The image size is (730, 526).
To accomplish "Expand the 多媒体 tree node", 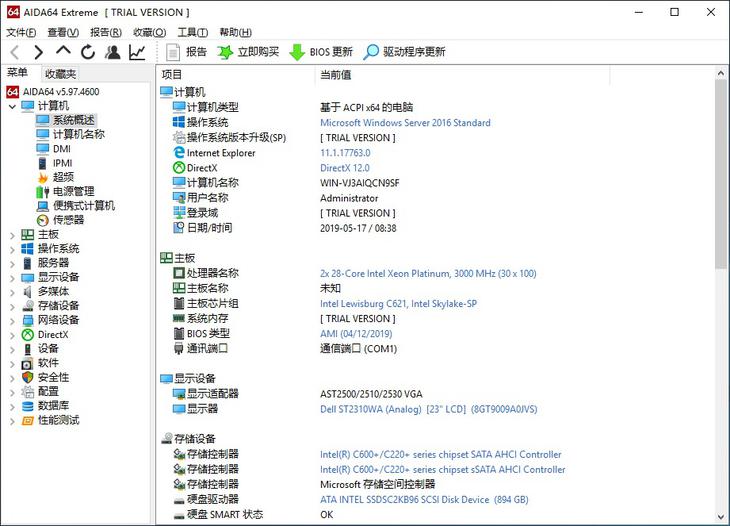I will [12, 293].
